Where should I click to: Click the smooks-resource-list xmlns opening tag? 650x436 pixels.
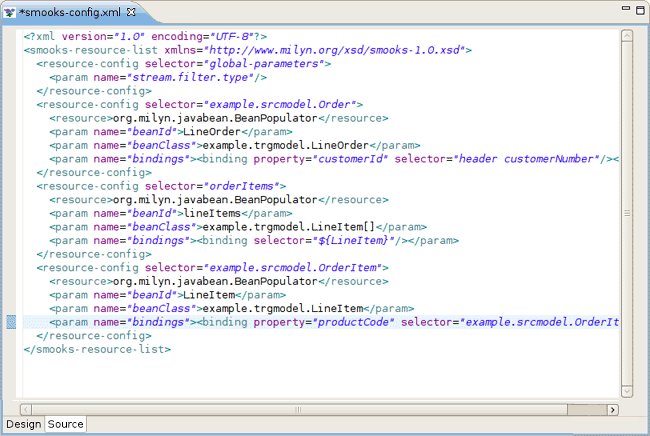[247, 50]
